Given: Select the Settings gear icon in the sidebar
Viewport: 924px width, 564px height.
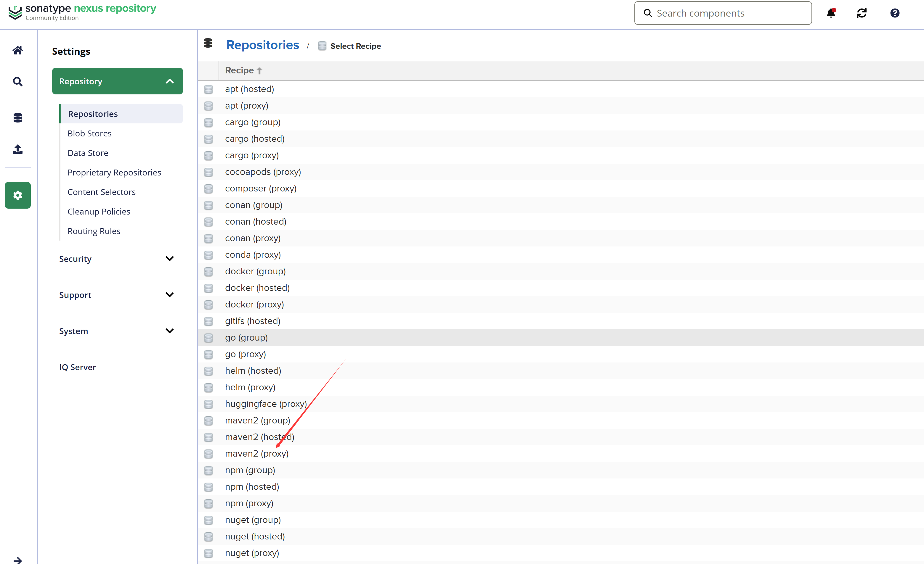Looking at the screenshot, I should [18, 195].
